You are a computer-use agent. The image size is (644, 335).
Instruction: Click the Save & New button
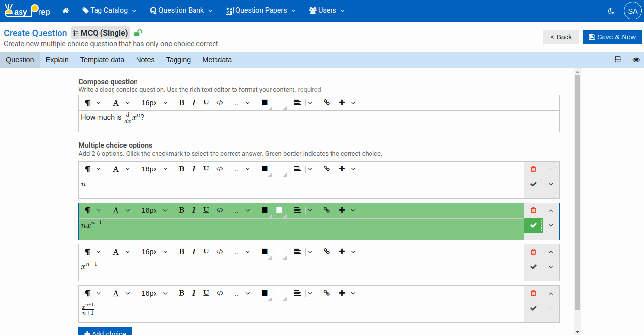tap(612, 37)
